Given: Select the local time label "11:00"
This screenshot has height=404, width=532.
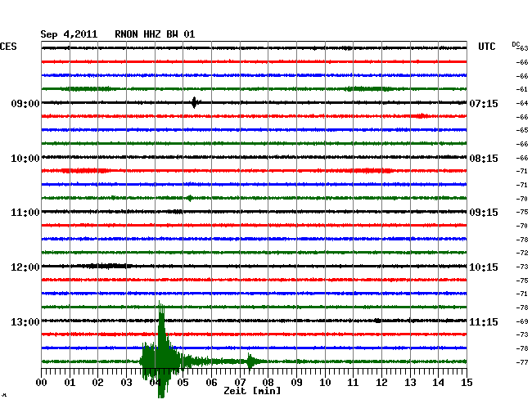Looking at the screenshot, I should tap(25, 213).
